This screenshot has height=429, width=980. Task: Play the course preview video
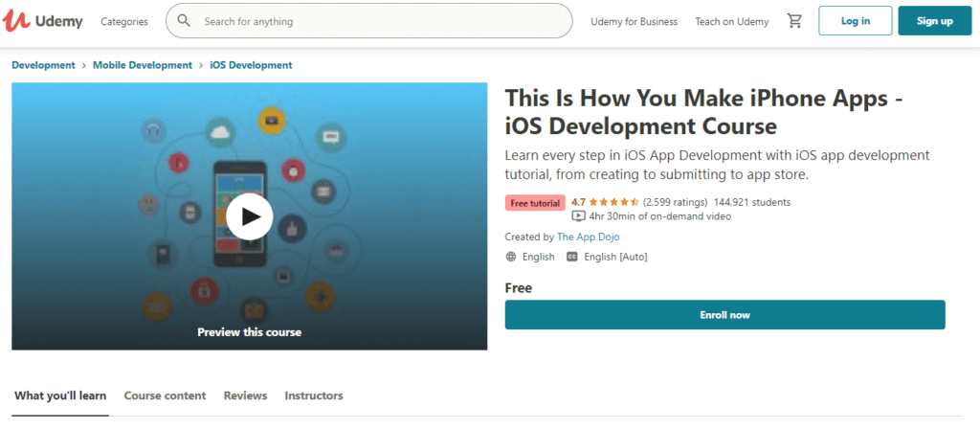[x=250, y=216]
